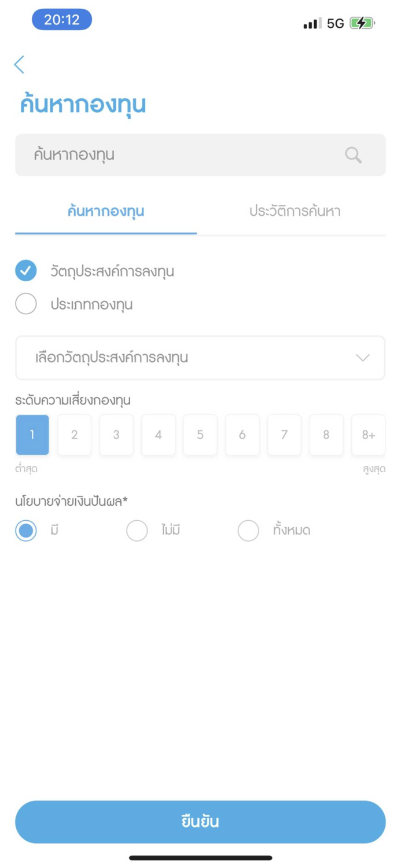
Task: Focus the ค้นหากองทุน search field
Action: tap(200, 155)
